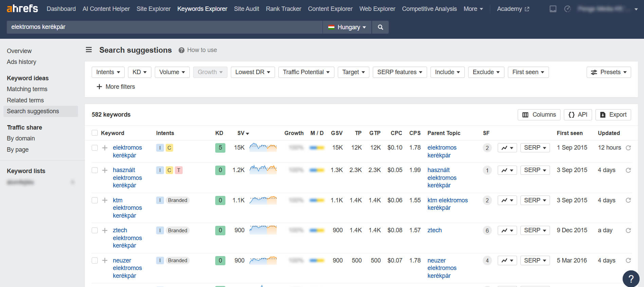Viewport: 644px width, 287px height.
Task: Click the search magnifier button
Action: coord(380,27)
